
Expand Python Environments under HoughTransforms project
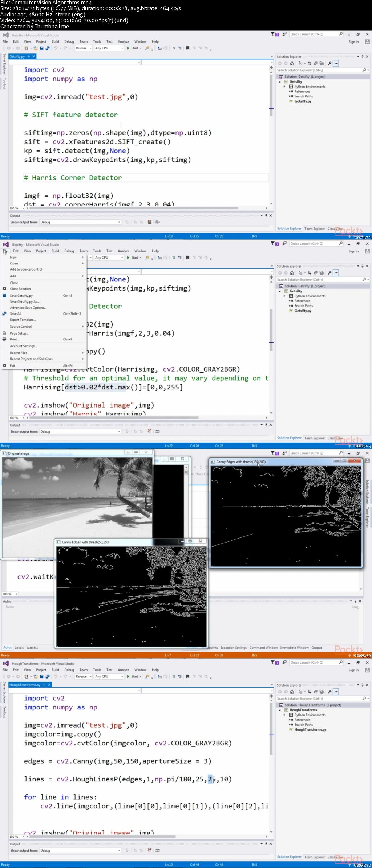tap(284, 715)
